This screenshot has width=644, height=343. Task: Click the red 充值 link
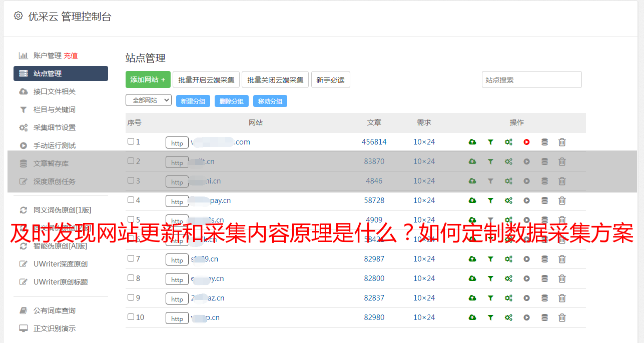point(71,55)
